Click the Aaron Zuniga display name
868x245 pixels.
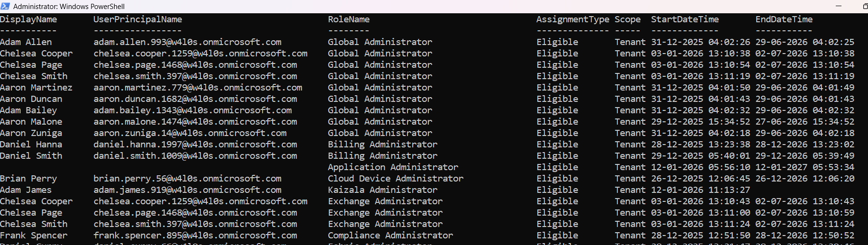(x=31, y=133)
